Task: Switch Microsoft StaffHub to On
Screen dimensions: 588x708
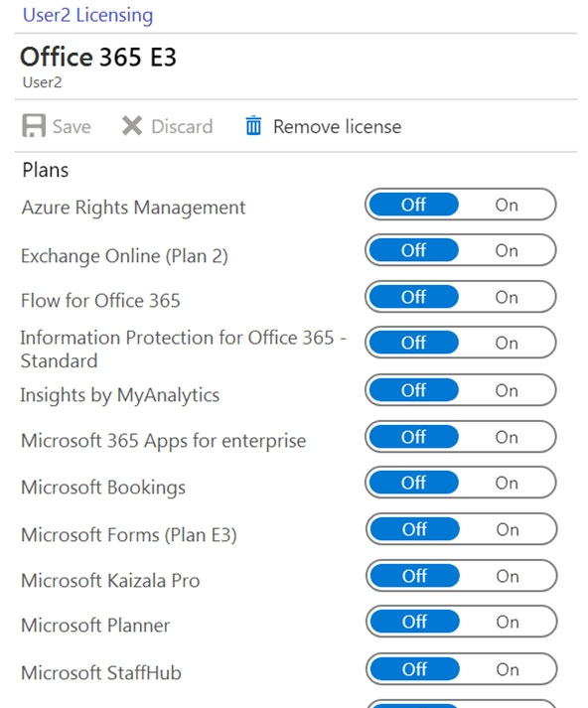Action: 508,669
